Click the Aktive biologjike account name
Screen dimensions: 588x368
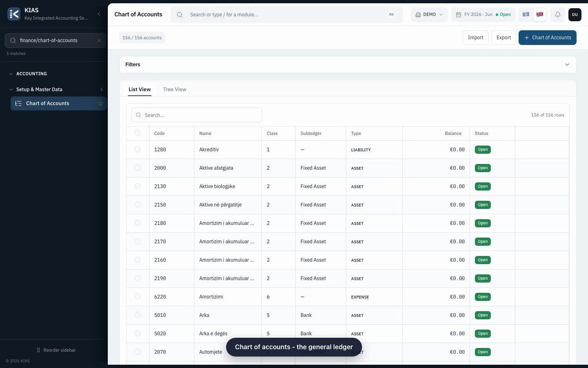(x=217, y=186)
